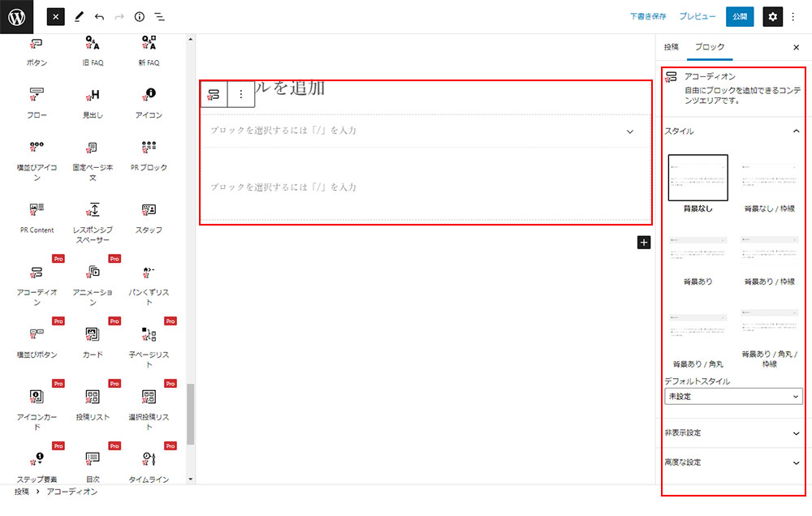Switch to the ブロック tab
This screenshot has width=812, height=516.
pos(709,47)
